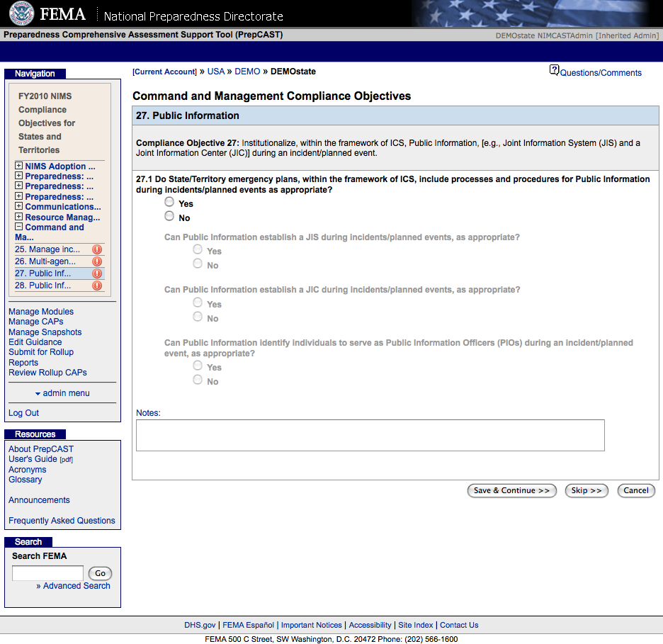663x644 pixels.
Task: Collapse the Command and Management section
Action: [19, 227]
